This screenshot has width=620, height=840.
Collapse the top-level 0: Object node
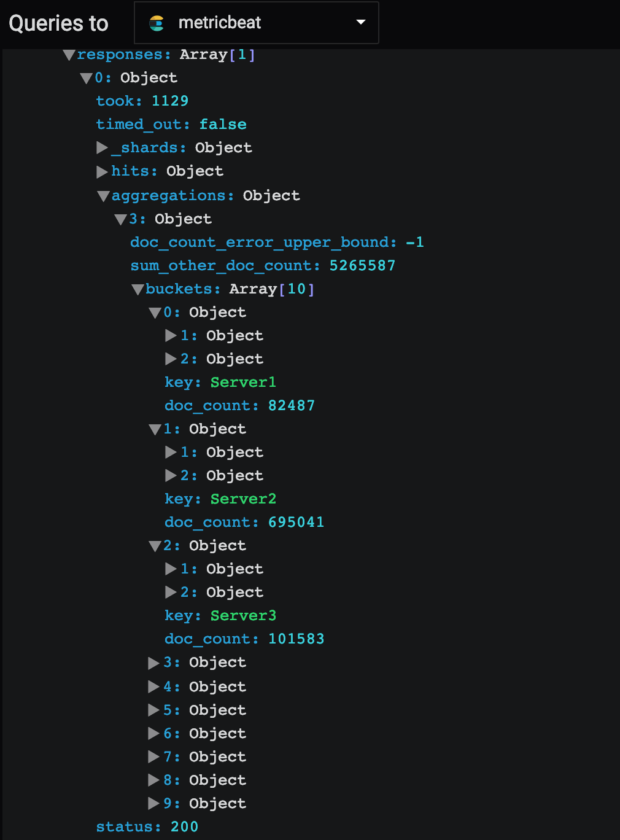point(86,77)
